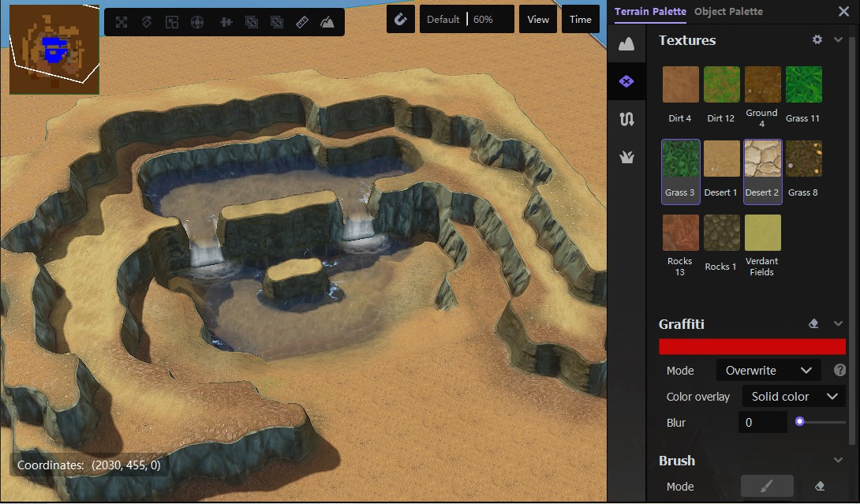This screenshot has height=504, width=860.
Task: Collapse the Brush section
Action: 838,460
